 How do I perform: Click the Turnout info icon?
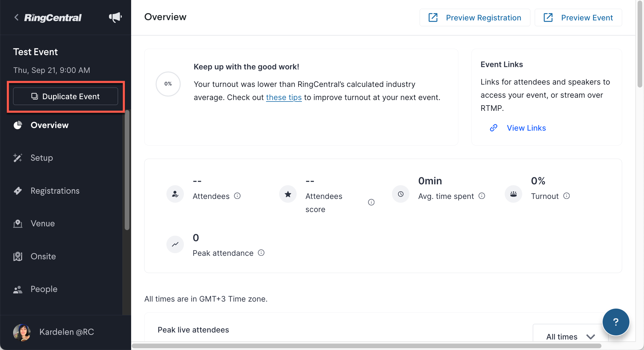(566, 196)
